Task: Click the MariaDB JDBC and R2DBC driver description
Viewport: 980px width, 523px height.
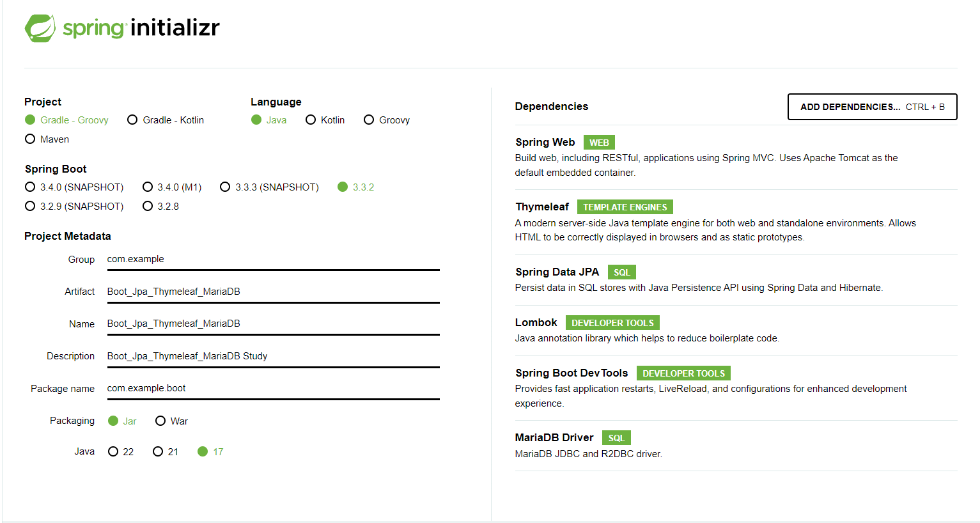Action: tap(589, 454)
